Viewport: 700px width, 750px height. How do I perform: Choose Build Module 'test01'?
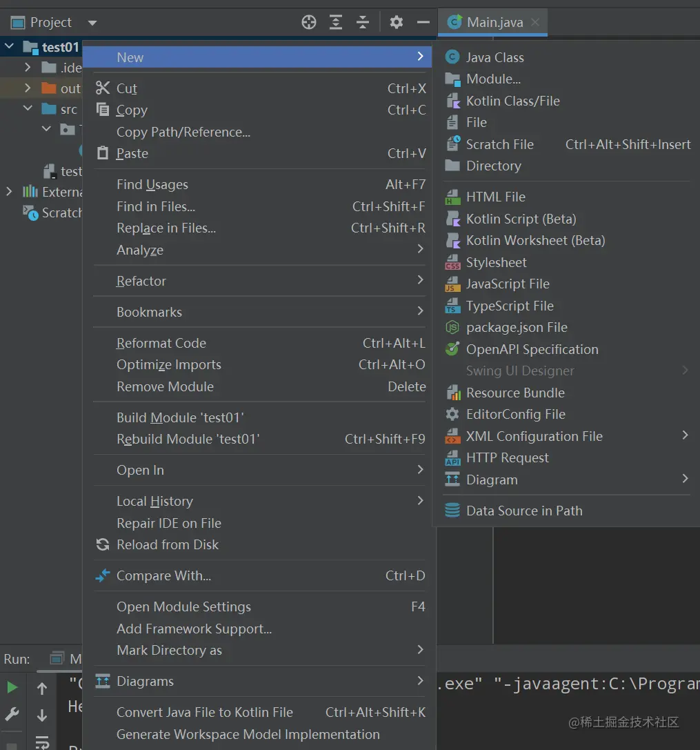coord(259,417)
